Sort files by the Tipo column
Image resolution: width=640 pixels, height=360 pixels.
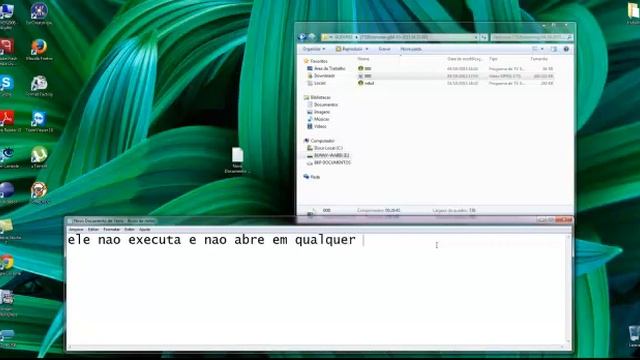point(493,59)
